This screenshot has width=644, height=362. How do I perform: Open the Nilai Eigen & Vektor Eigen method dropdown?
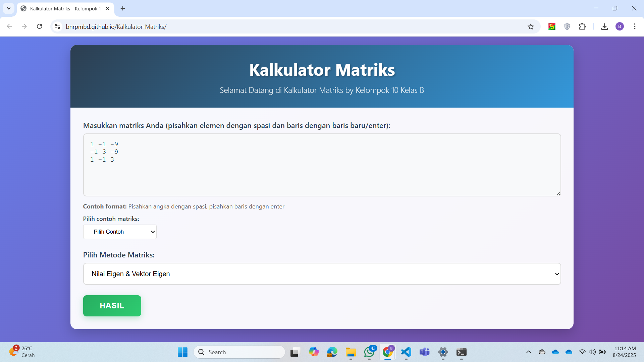tap(322, 274)
